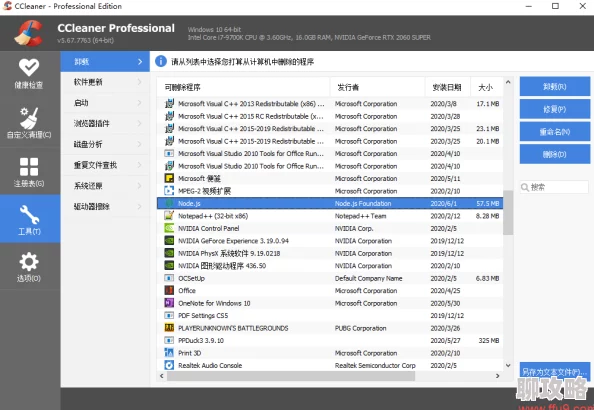594x410 pixels.
Task: Sort by the Size (大小) column header
Action: pyautogui.click(x=487, y=88)
